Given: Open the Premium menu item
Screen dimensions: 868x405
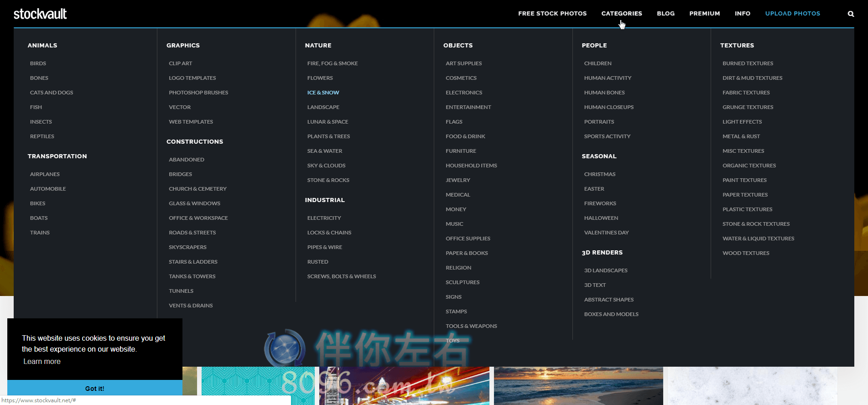Looking at the screenshot, I should [x=705, y=14].
